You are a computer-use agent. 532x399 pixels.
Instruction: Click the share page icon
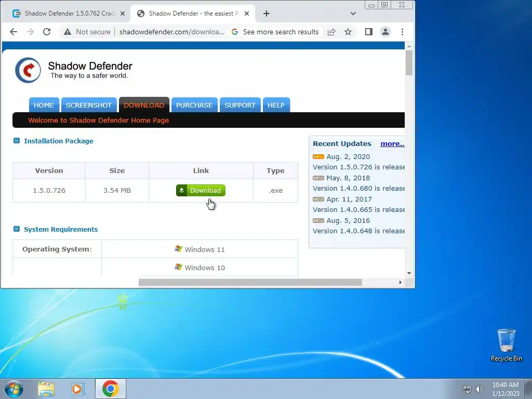point(331,32)
